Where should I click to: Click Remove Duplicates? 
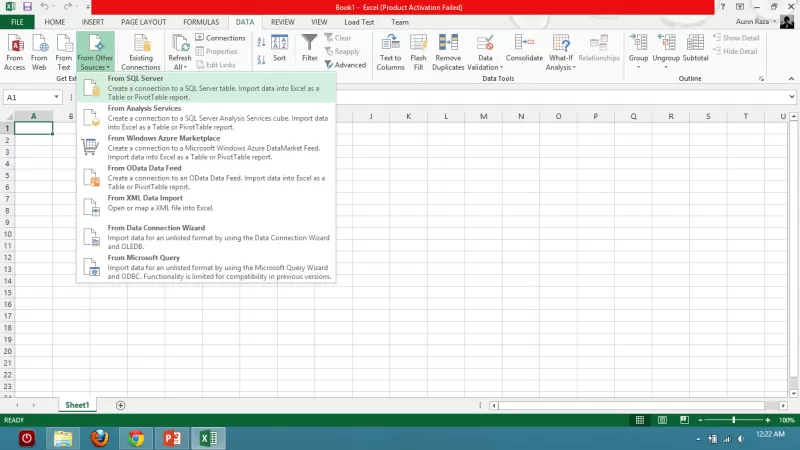tap(448, 52)
